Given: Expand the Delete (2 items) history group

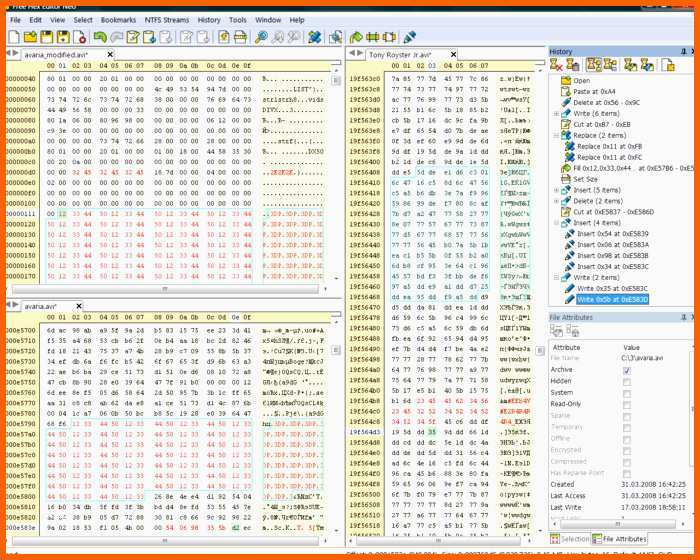Looking at the screenshot, I should click(556, 201).
